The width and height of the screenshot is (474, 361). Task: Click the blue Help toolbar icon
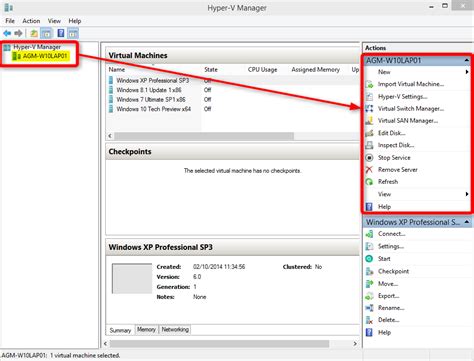tap(61, 33)
